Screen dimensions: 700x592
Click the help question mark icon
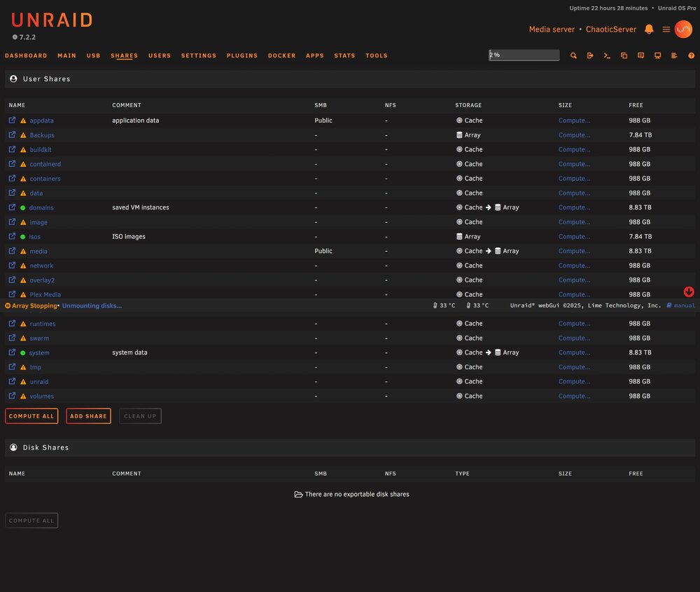[691, 55]
